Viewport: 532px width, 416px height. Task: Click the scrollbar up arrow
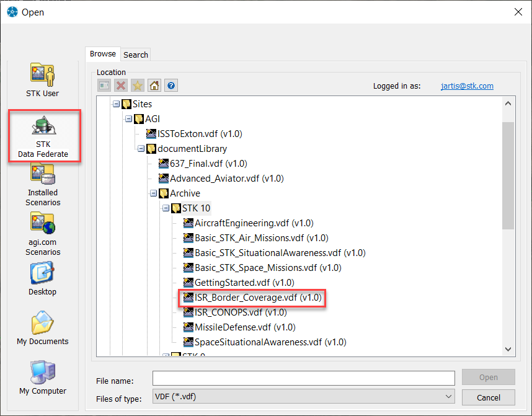(x=508, y=104)
